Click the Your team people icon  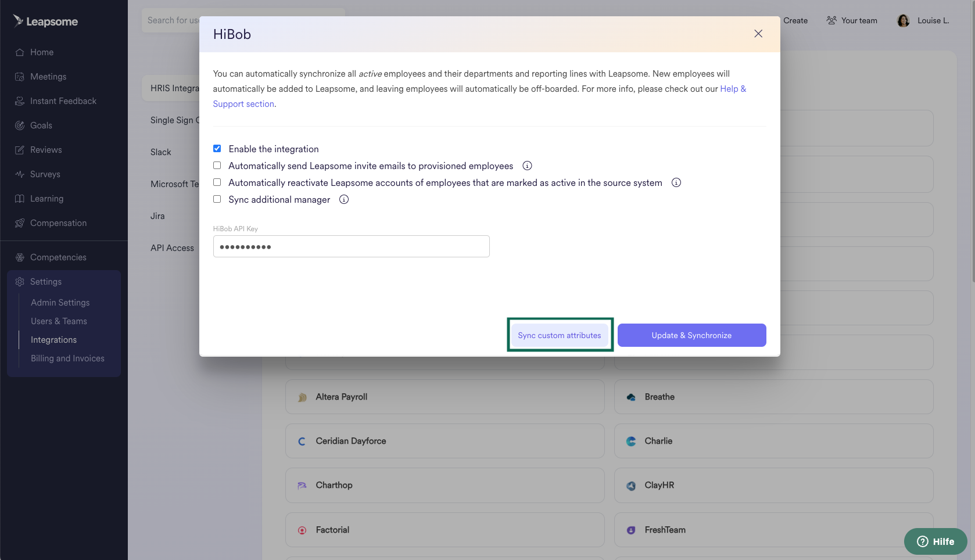point(831,20)
